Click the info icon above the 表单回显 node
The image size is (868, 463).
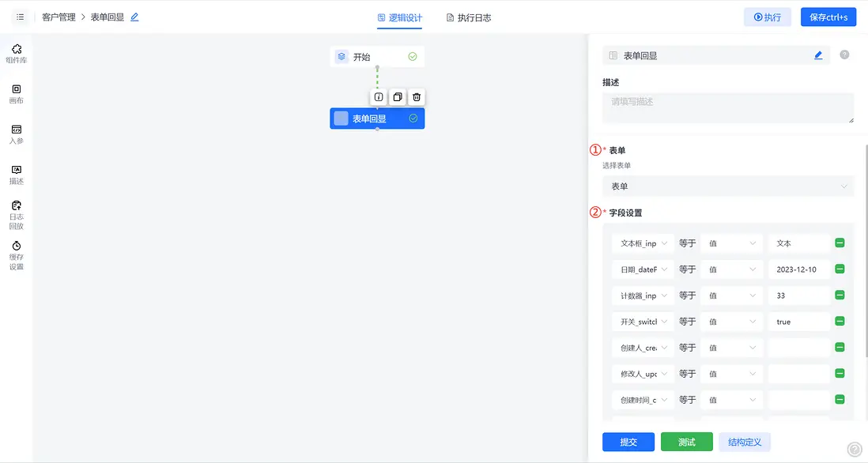pyautogui.click(x=378, y=96)
